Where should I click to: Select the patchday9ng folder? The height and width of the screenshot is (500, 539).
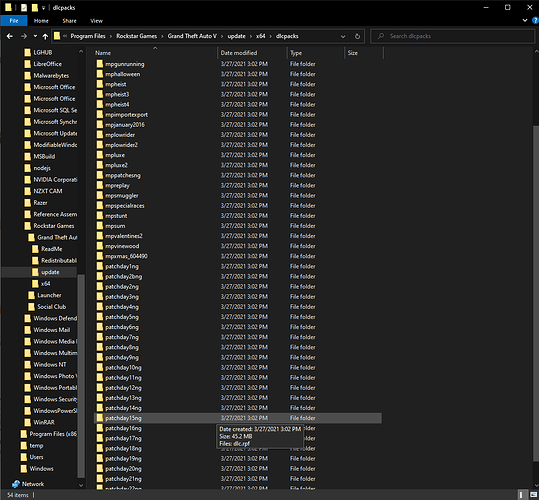122,357
